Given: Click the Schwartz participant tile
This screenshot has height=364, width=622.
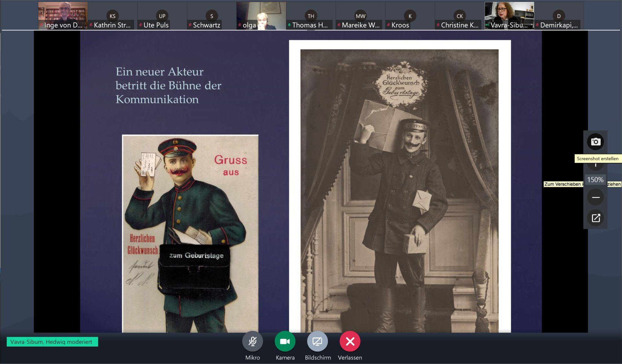Looking at the screenshot, I should pos(212,16).
